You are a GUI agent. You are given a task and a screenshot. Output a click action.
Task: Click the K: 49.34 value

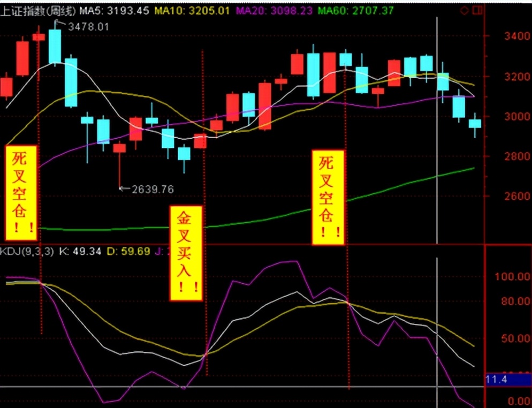80,252
